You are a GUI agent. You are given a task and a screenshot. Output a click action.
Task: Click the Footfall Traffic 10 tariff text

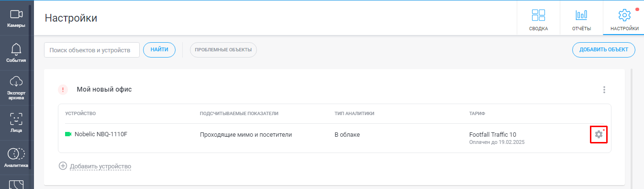(493, 134)
